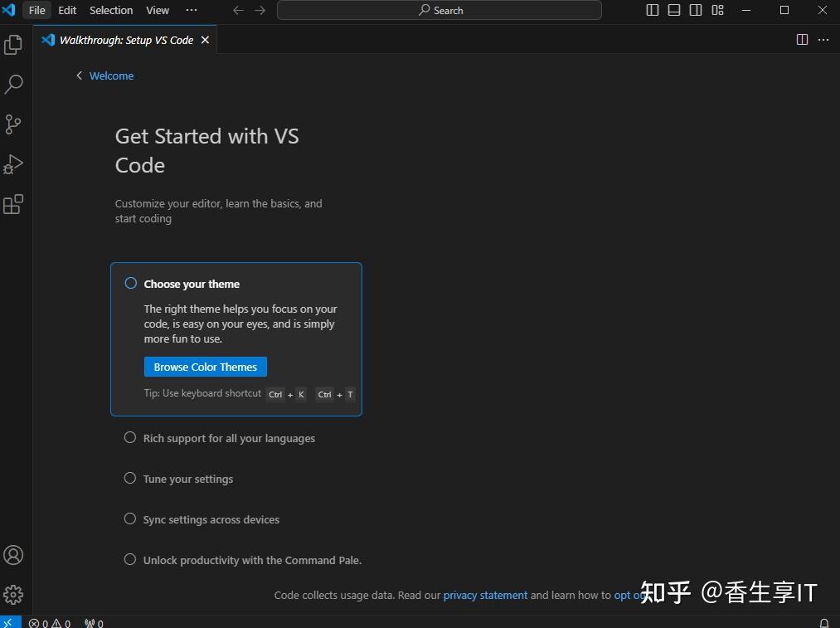Open the privacy statement link
Viewport: 840px width, 628px height.
[485, 595]
